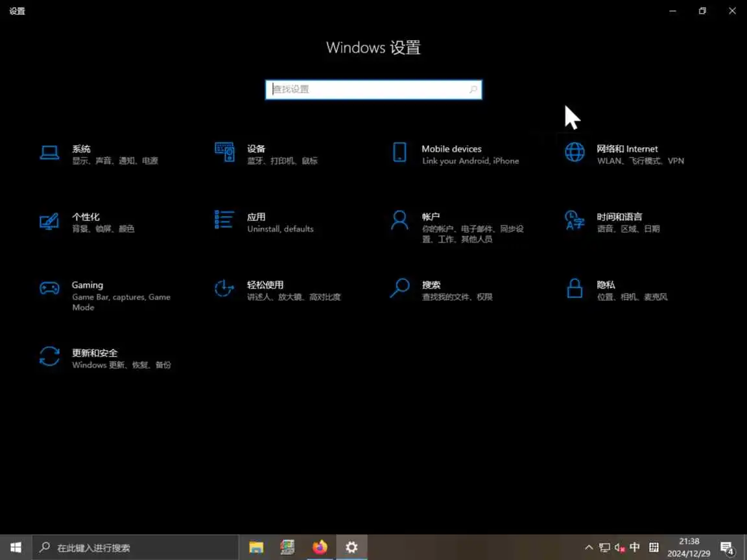Open the 应用 category link

(x=256, y=217)
